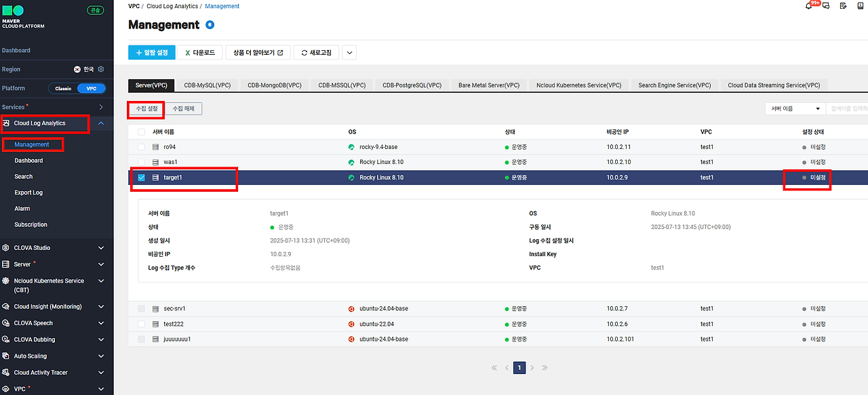Click the Auto Scaling sidebar icon
Image resolution: width=868 pixels, height=395 pixels.
click(x=6, y=356)
